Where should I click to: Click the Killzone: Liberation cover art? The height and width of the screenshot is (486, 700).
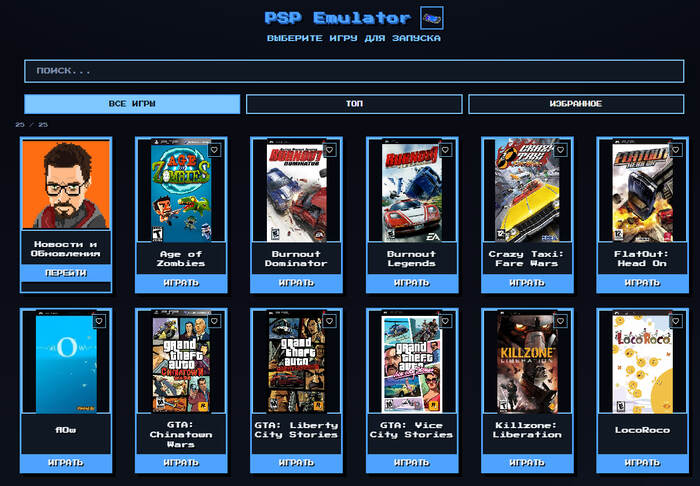[x=527, y=361]
